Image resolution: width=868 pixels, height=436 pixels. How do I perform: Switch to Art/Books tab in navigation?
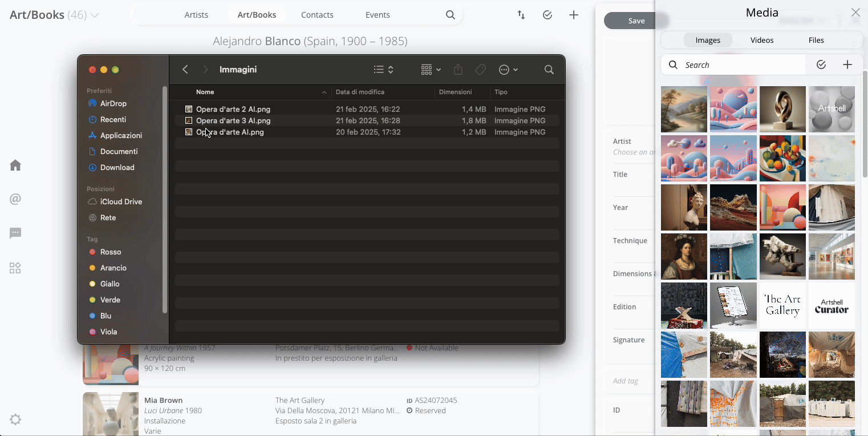[257, 15]
